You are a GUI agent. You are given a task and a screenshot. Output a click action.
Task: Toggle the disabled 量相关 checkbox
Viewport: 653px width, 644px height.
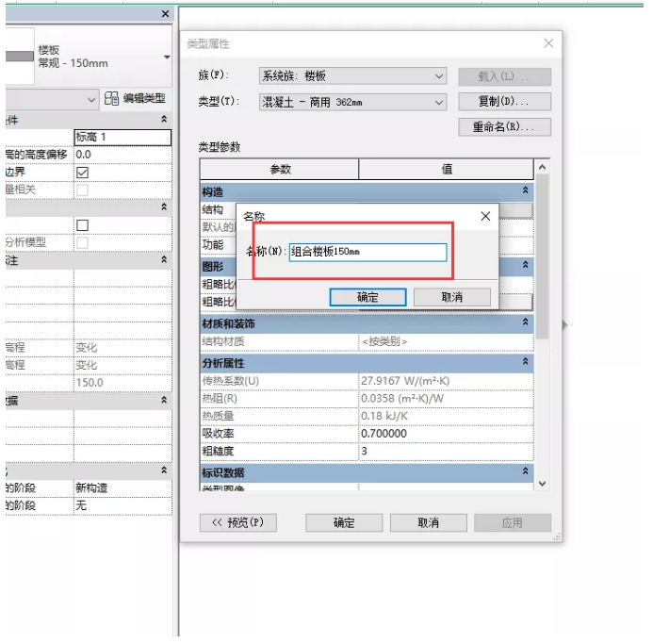(x=83, y=190)
